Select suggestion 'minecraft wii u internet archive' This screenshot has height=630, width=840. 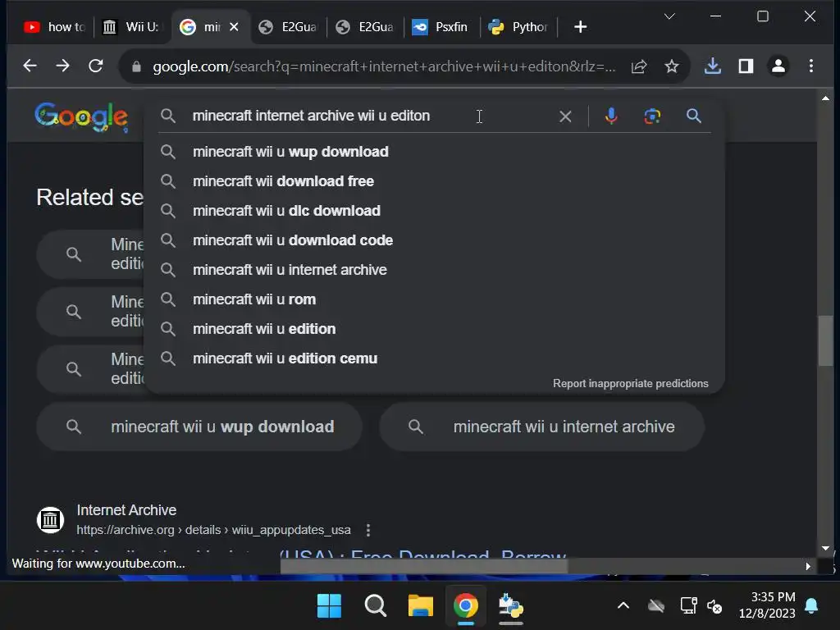[x=435, y=270]
